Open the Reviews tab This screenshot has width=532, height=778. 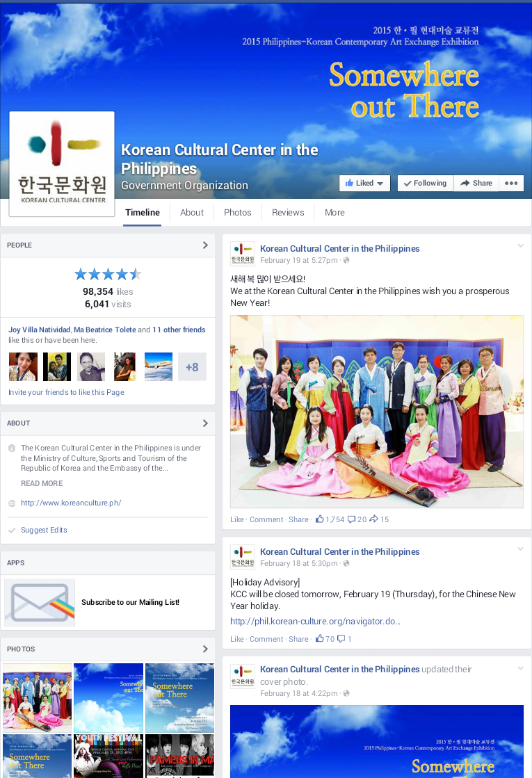288,212
